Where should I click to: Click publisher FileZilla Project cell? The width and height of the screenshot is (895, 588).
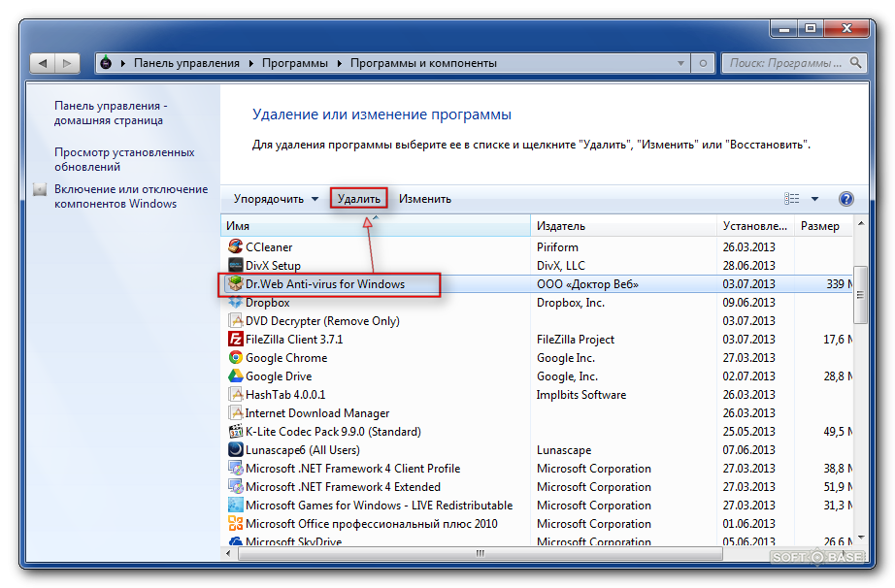coord(576,340)
